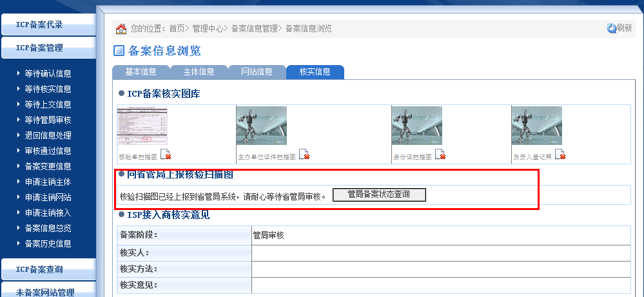Open 审核通过信息 in the sidebar
Viewport: 644px width, 297px height.
(x=48, y=151)
